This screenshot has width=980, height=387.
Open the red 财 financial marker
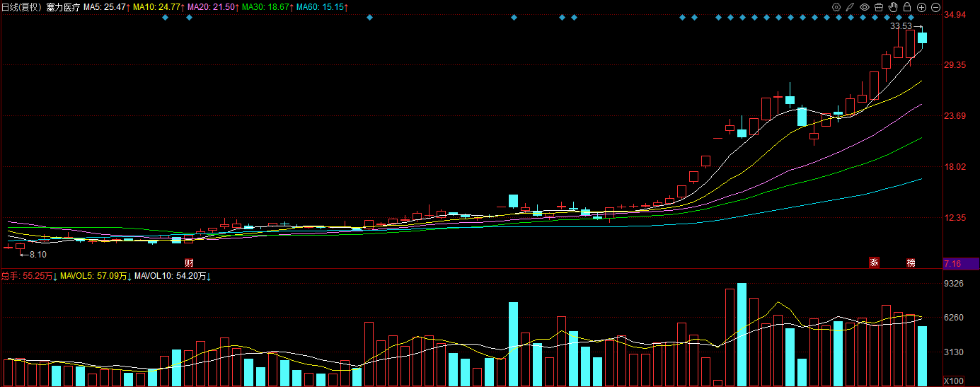point(189,262)
